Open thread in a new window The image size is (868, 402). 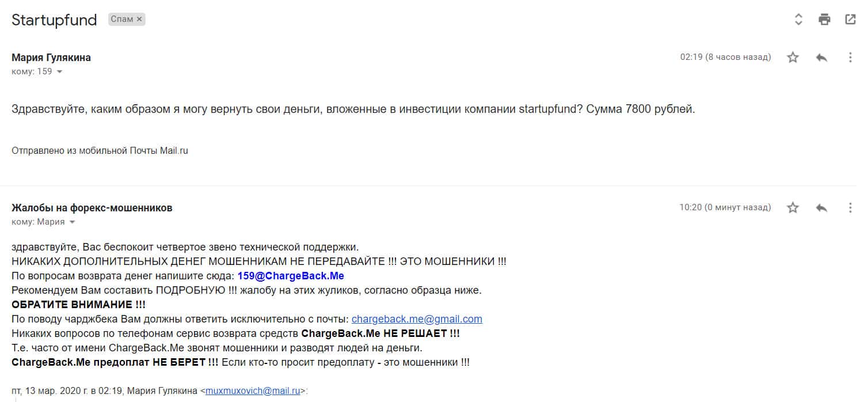[x=850, y=20]
